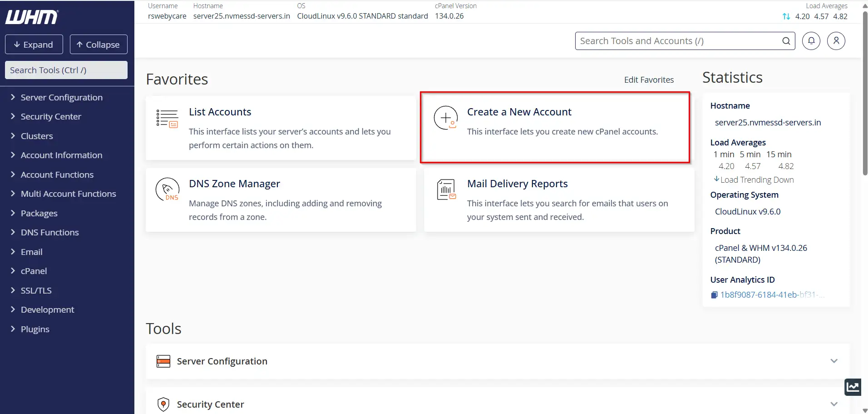Expand the Server Configuration tools chevron

coord(834,361)
